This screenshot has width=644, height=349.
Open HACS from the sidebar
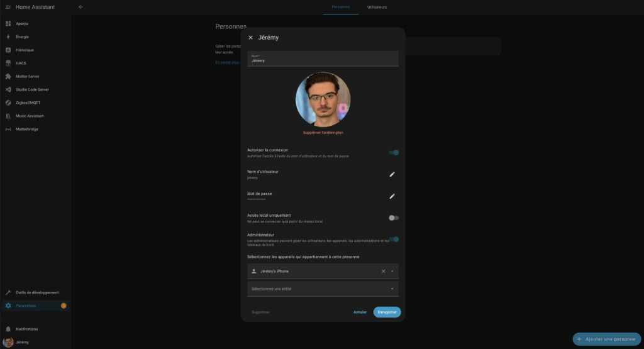pyautogui.click(x=21, y=63)
